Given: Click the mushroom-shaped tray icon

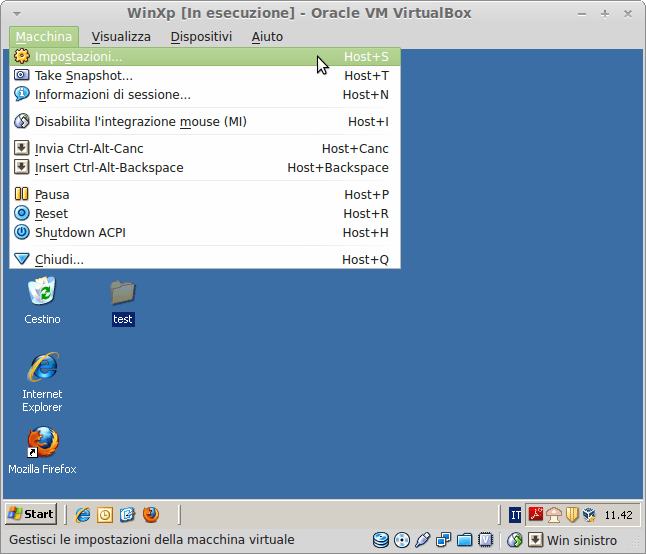Looking at the screenshot, I should coord(554,514).
